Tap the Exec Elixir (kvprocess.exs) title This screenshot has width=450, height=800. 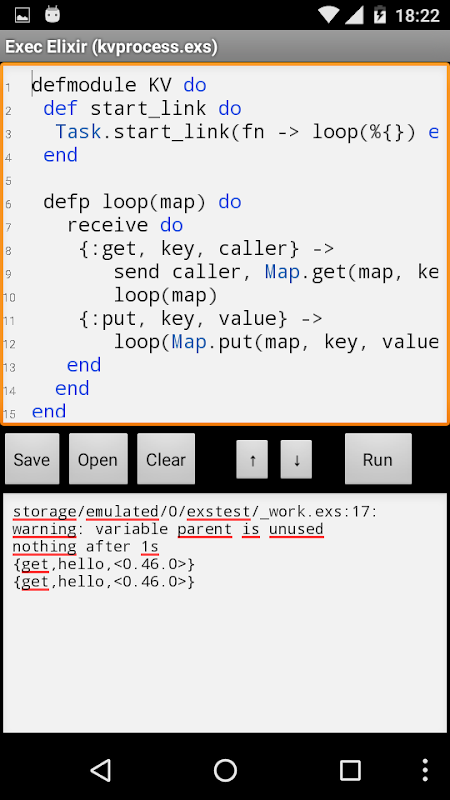[x=112, y=47]
